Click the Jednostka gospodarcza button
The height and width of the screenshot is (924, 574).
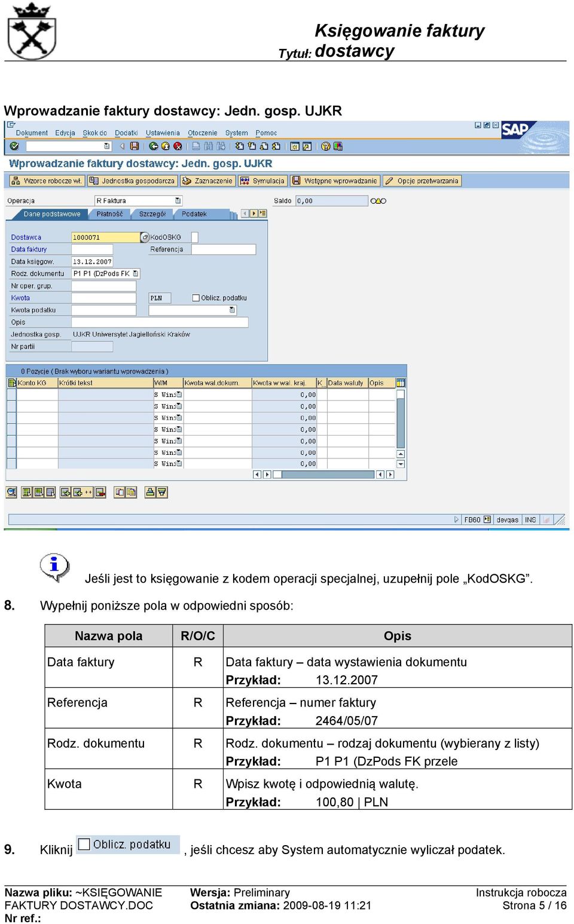click(x=132, y=180)
